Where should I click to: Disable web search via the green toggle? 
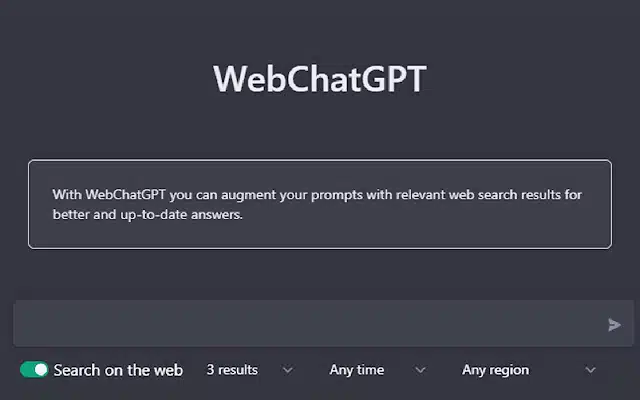pos(34,370)
